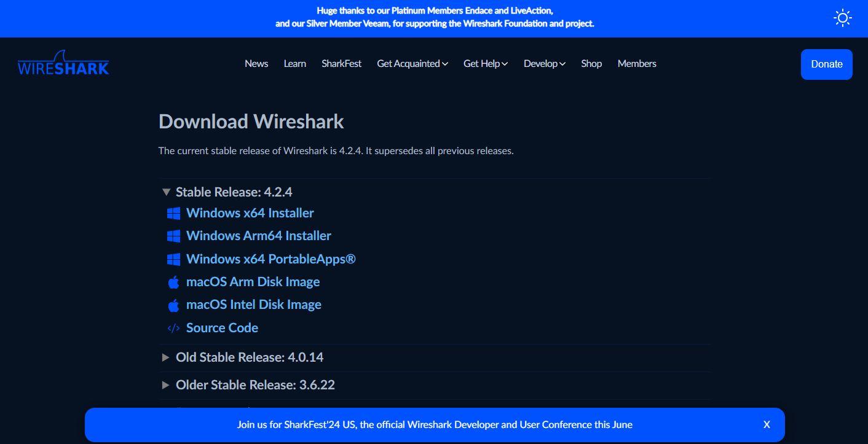Screen dimensions: 868x444
Task: Open the SharkFest menu item
Action: pos(341,63)
